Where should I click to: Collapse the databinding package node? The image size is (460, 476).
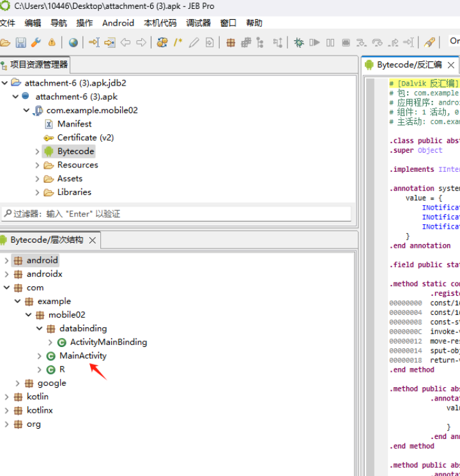[40, 328]
